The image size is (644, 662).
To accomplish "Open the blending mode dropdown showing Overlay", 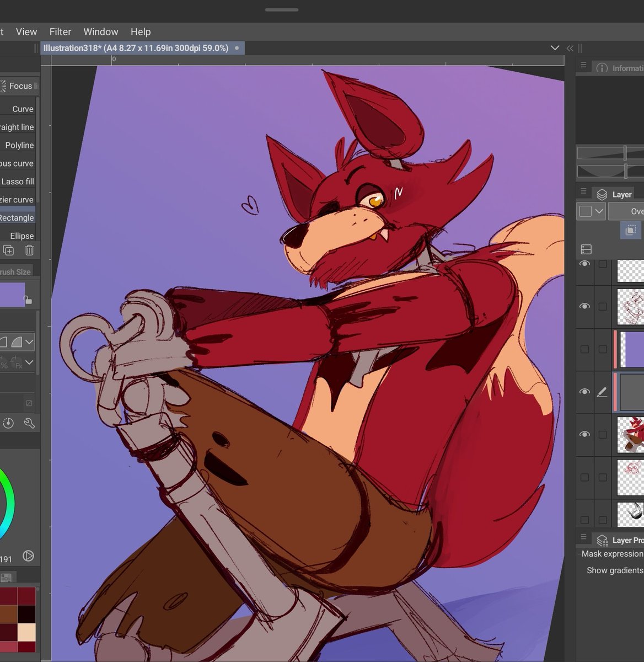I will coord(626,211).
